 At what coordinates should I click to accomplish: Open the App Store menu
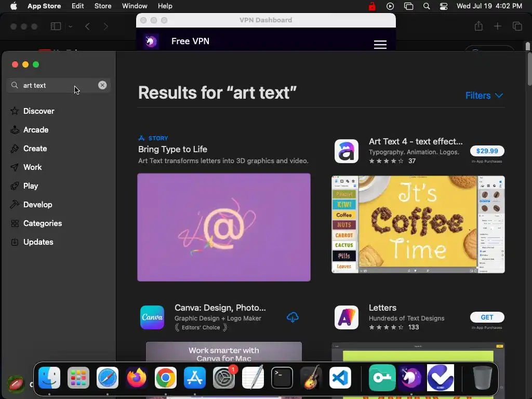[x=44, y=6]
